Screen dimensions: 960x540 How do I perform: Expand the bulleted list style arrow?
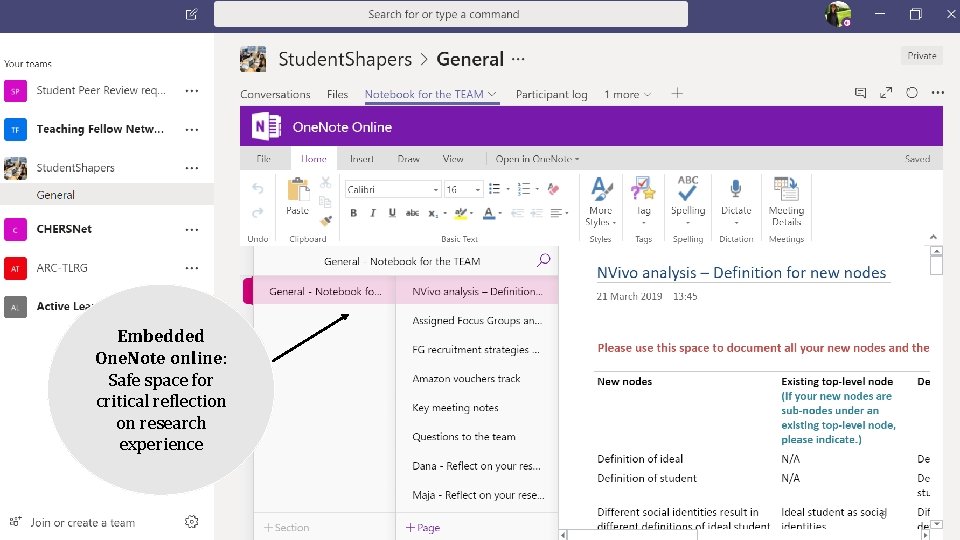tap(508, 189)
